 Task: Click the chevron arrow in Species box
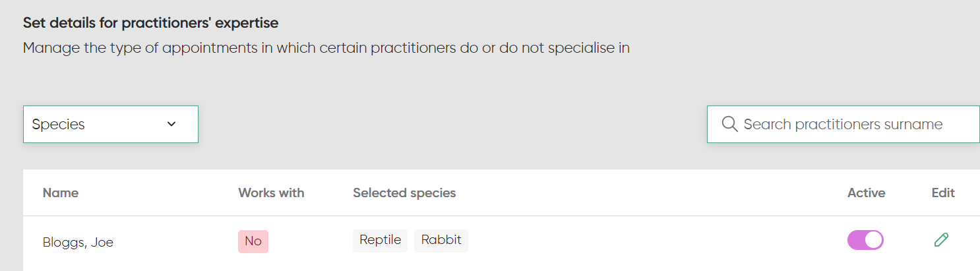171,124
